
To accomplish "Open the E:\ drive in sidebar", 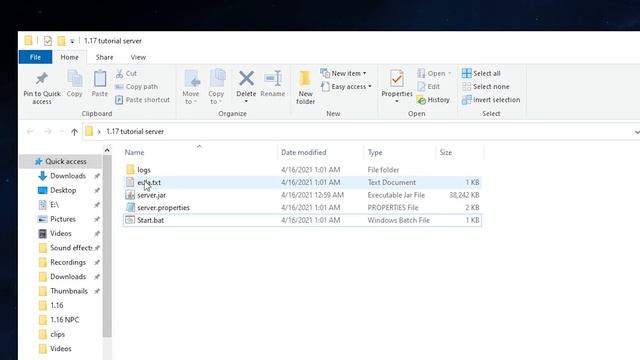I will pos(48,204).
